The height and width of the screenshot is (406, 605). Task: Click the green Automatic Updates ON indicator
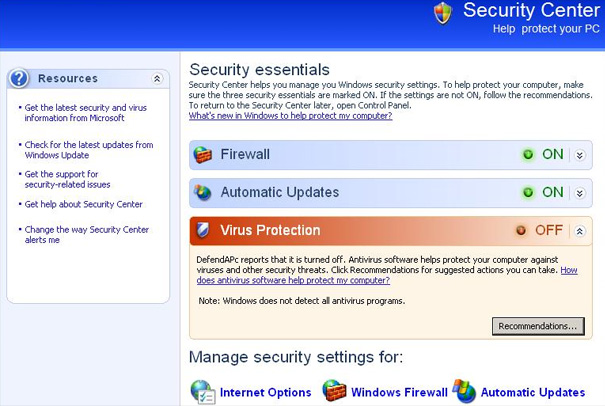528,192
